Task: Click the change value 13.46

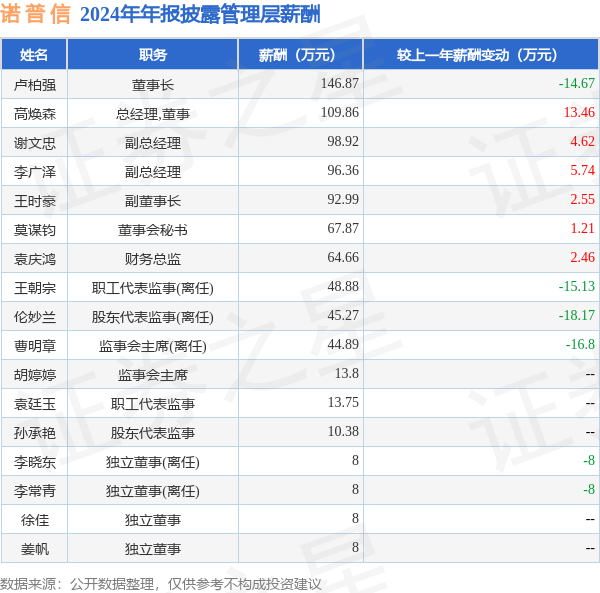Action: (579, 112)
